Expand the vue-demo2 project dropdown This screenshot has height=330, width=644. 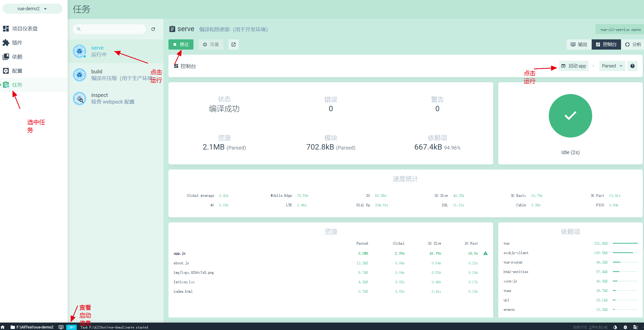(x=32, y=9)
